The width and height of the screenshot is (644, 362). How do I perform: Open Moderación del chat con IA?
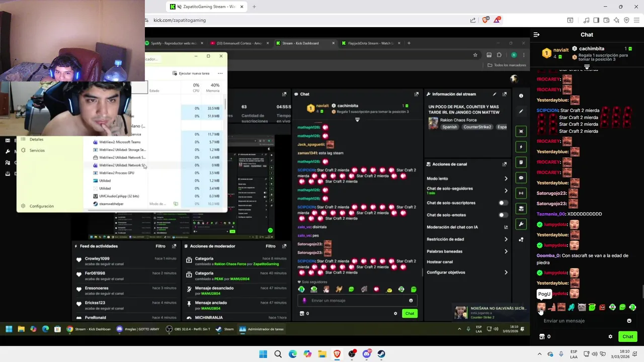pyautogui.click(x=468, y=227)
